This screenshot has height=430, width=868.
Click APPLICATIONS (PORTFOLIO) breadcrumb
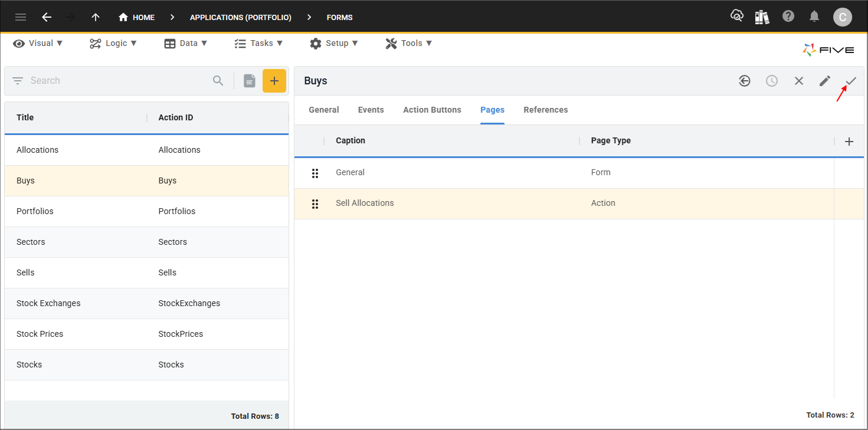pos(241,18)
